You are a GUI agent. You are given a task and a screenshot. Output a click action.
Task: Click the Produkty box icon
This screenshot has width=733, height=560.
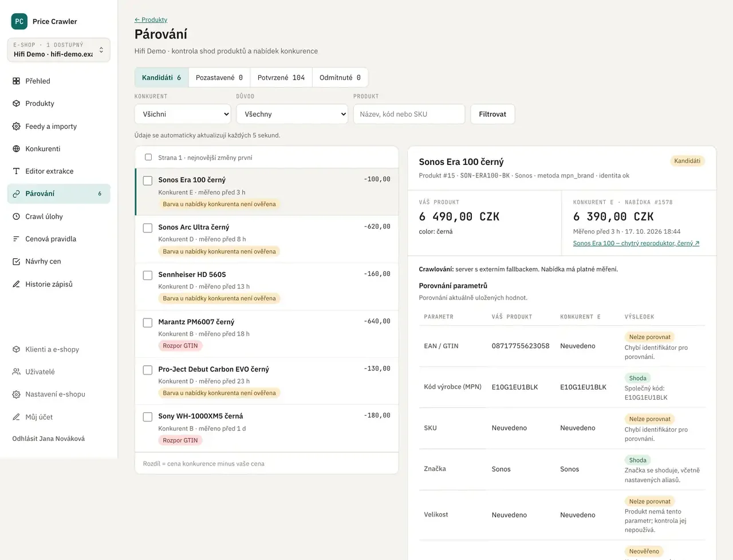16,104
